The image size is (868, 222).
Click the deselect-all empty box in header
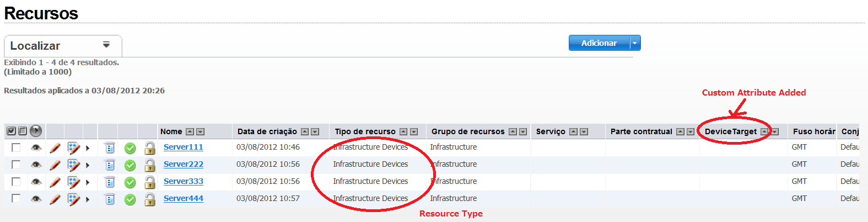point(23,131)
